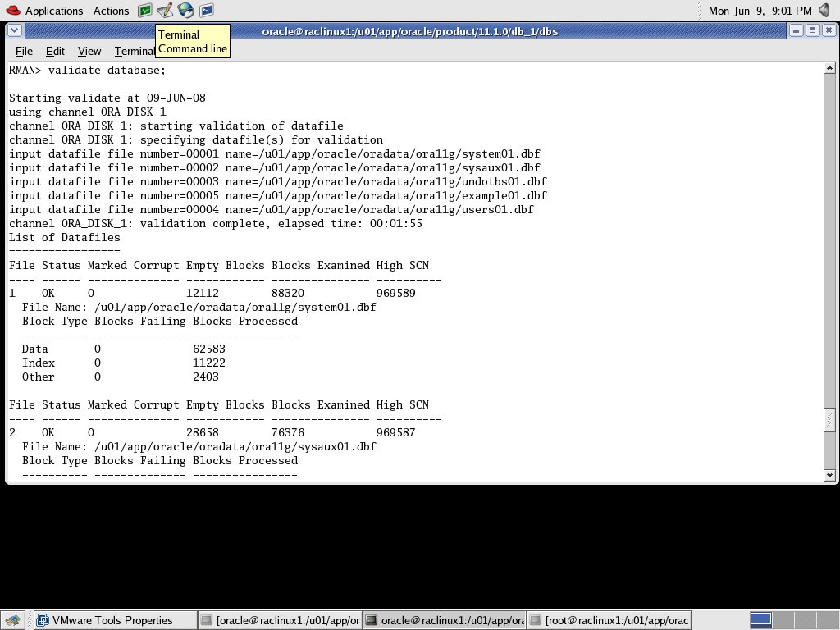
Task: Switch to root@raclinux1 taskbar window
Action: (609, 620)
